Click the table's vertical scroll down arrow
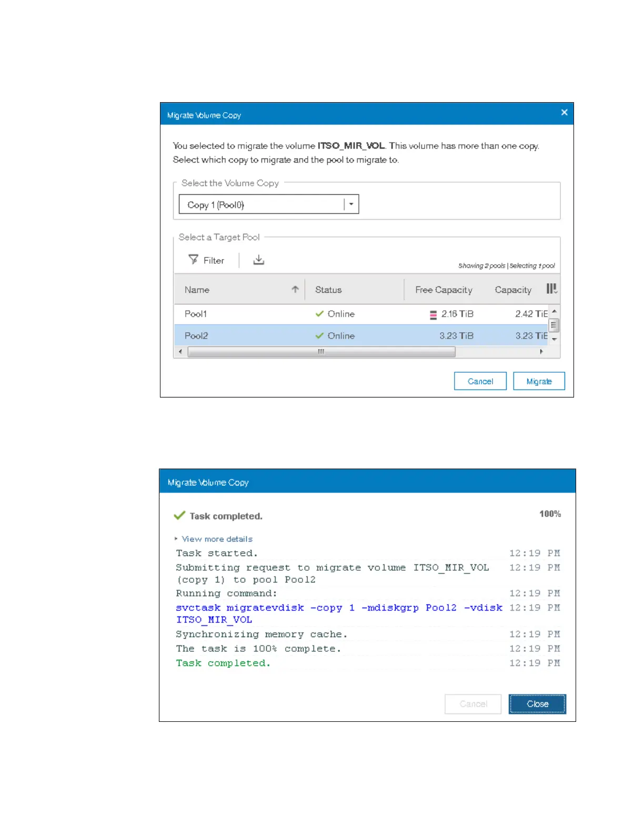 click(554, 340)
